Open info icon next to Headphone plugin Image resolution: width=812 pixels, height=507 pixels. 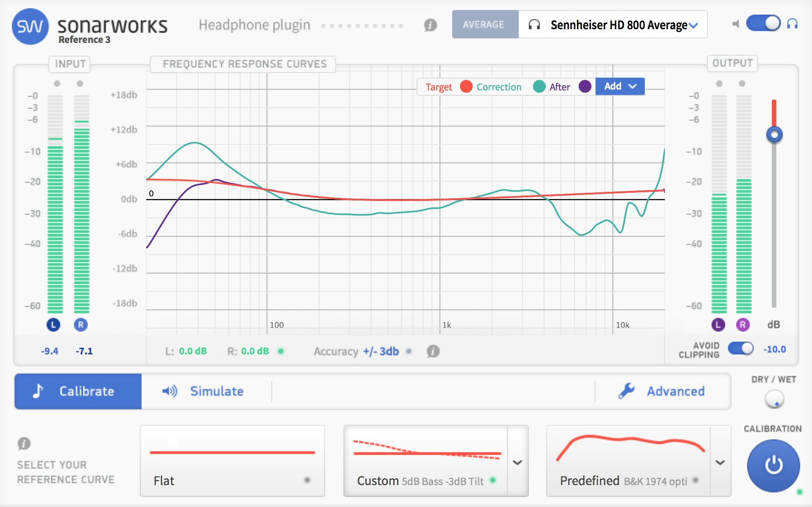pyautogui.click(x=430, y=25)
